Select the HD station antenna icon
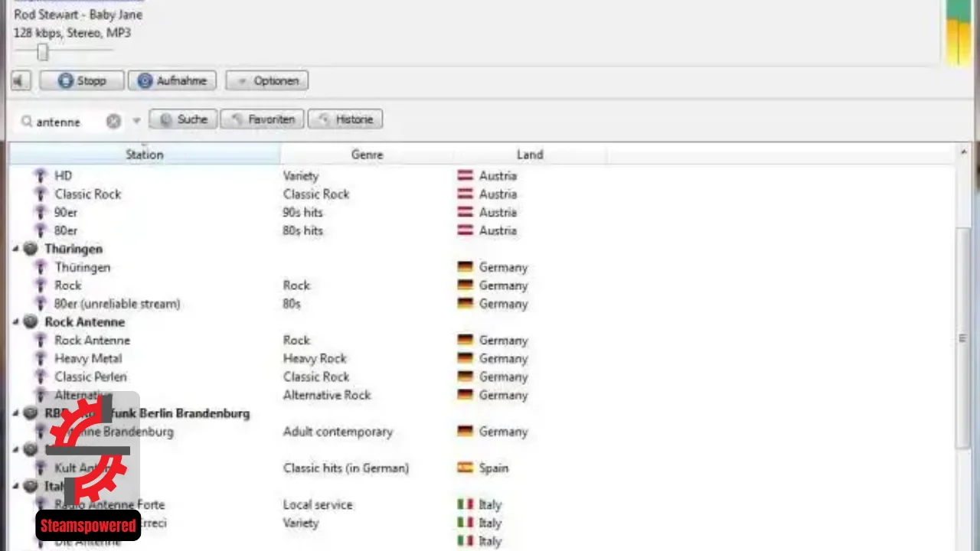 tap(41, 176)
